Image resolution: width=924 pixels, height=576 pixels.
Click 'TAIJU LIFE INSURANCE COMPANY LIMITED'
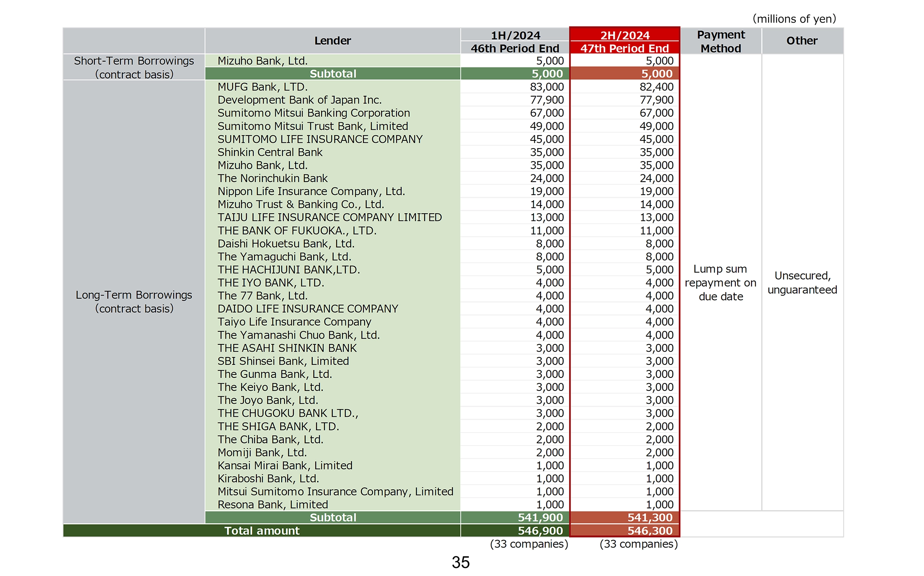pyautogui.click(x=330, y=217)
